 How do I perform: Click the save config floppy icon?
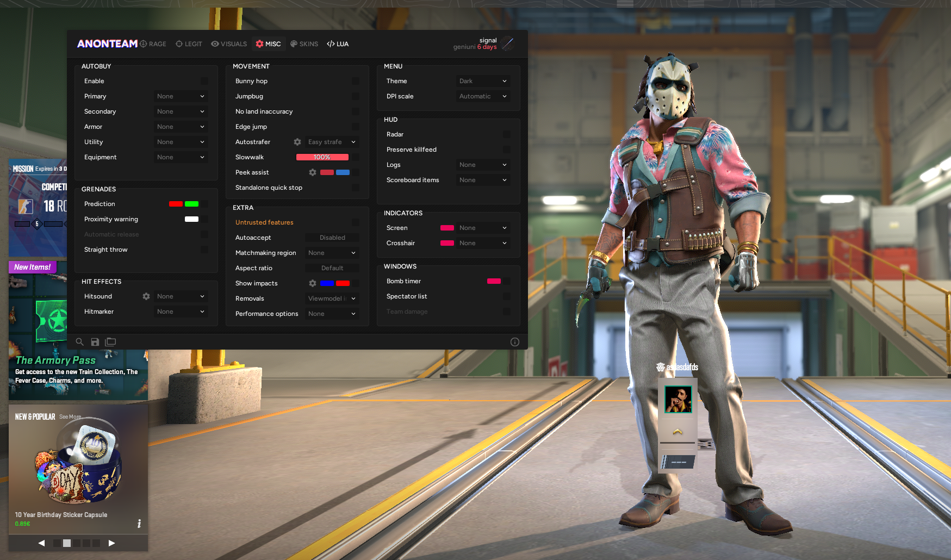(x=95, y=342)
